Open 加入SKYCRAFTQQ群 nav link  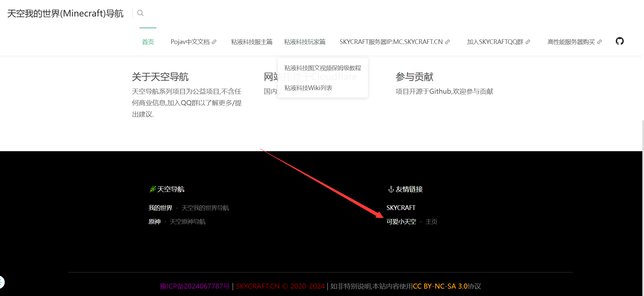pyautogui.click(x=495, y=42)
